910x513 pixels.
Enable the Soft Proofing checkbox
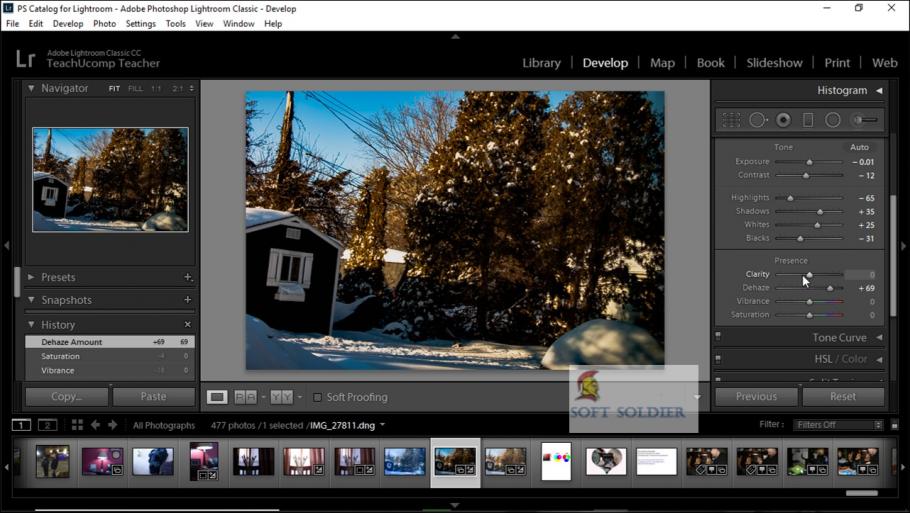click(318, 397)
